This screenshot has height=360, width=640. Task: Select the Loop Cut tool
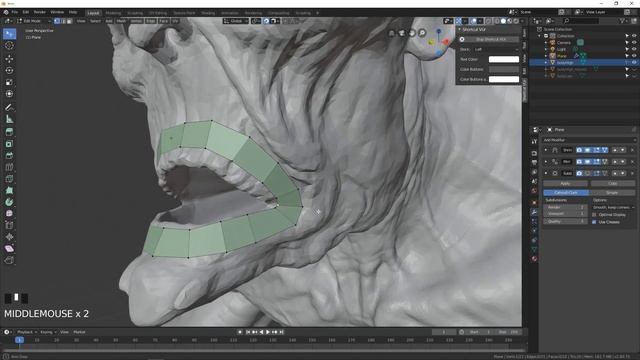click(x=9, y=167)
